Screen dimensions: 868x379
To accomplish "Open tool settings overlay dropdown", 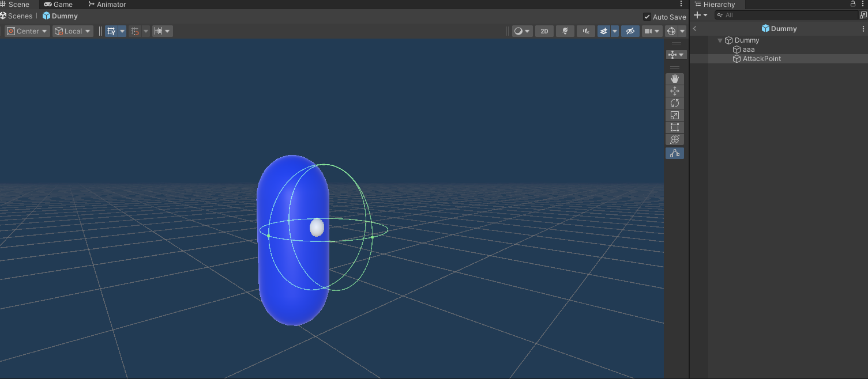I will [x=676, y=55].
